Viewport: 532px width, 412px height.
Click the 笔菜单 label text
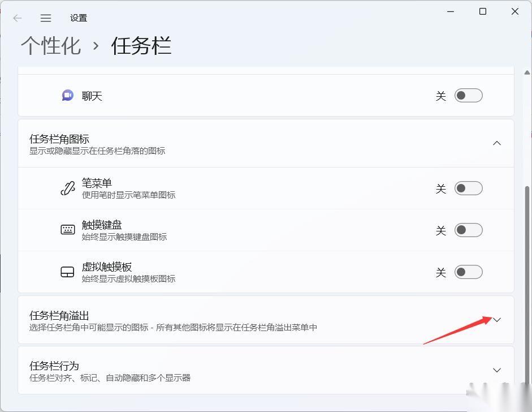point(97,183)
